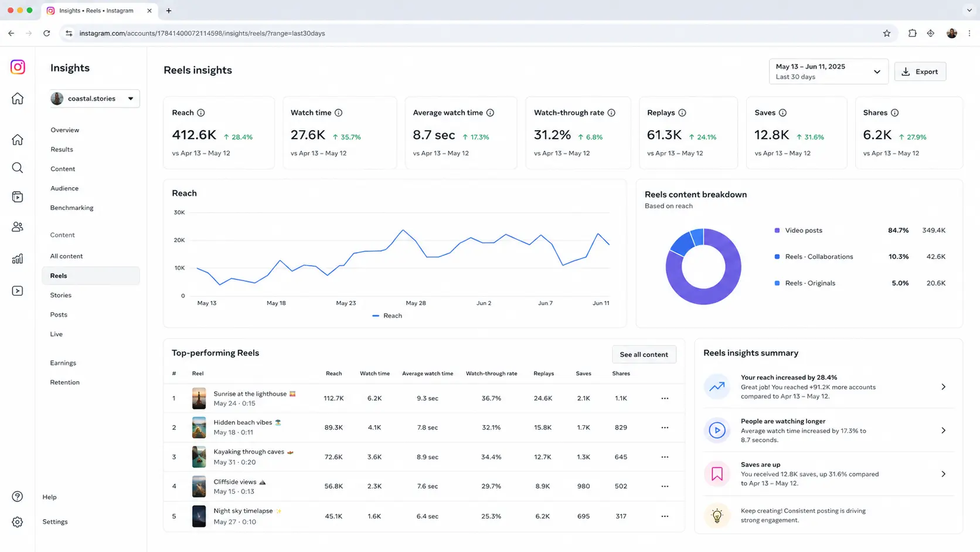Click info icon next to Watch-through rate
This screenshot has width=980, height=552.
(611, 113)
